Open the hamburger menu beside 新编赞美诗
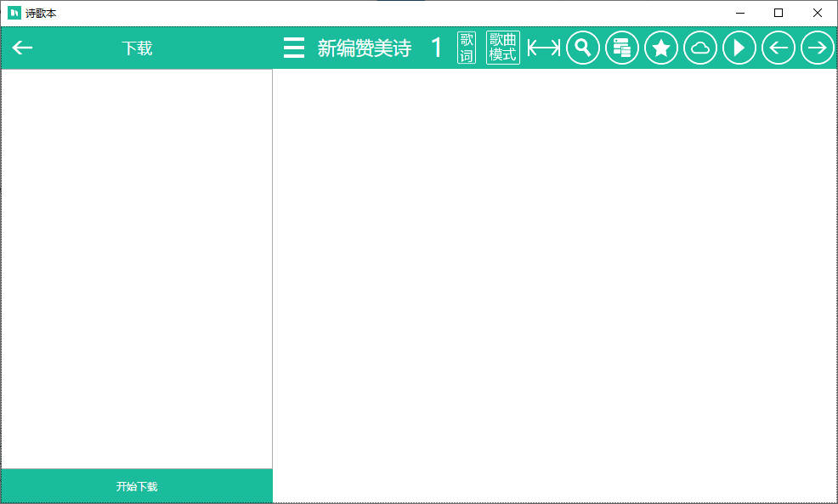The image size is (838, 504). (293, 48)
